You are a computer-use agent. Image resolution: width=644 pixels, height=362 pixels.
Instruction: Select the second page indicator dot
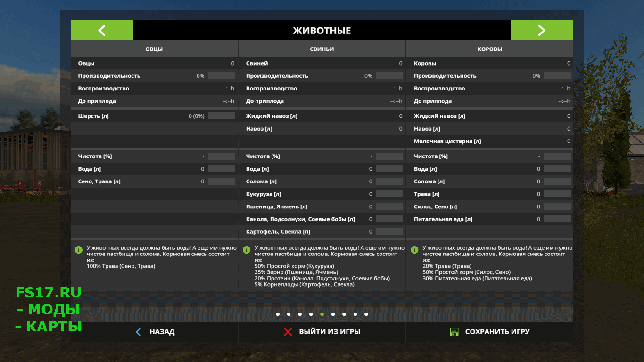coord(289,314)
